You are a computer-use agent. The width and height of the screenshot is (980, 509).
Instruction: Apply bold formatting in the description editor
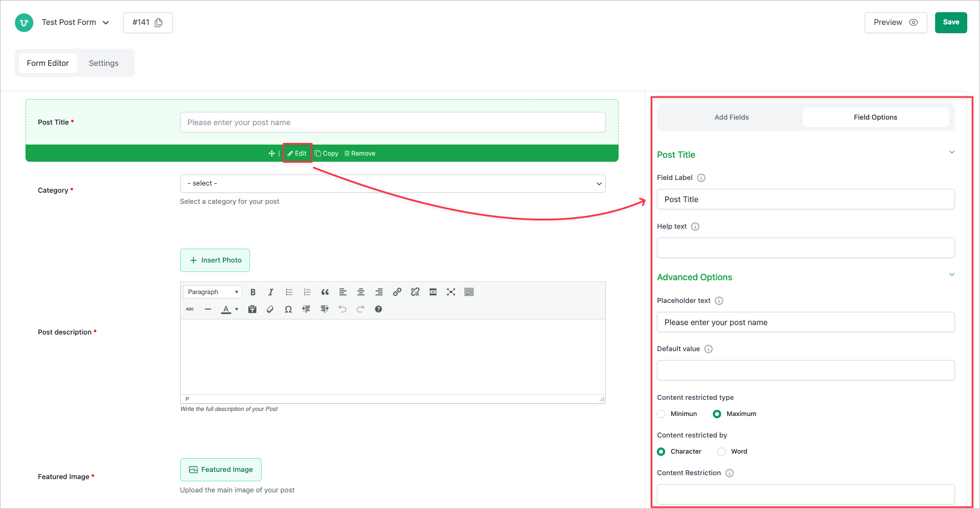click(x=253, y=292)
